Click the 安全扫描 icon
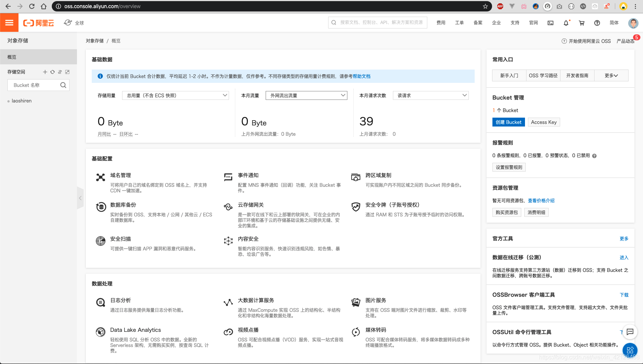This screenshot has width=643, height=364. coord(101,241)
